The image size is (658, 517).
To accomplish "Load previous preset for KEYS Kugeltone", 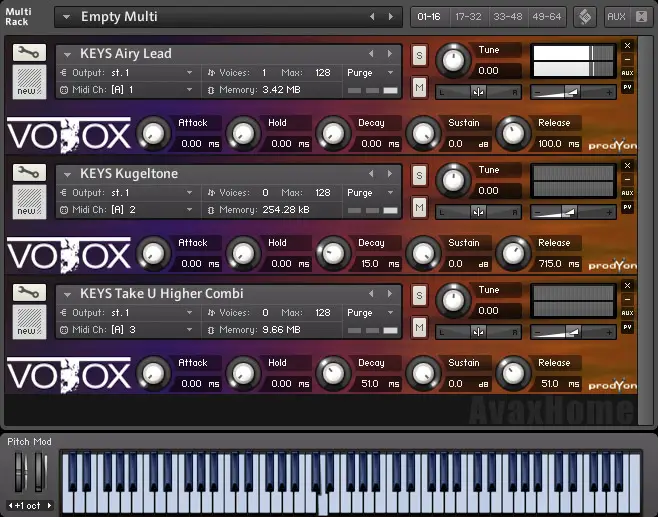I will click(x=371, y=174).
